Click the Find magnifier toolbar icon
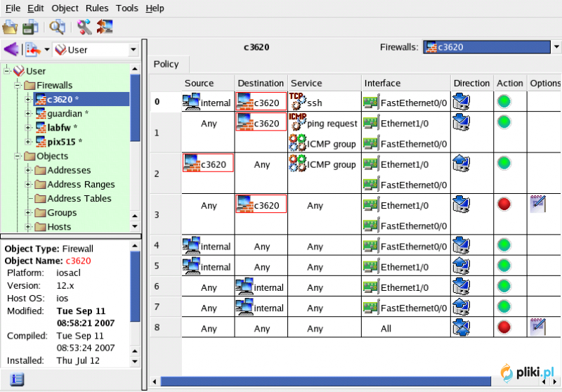Image resolution: width=562 pixels, height=392 pixels. pyautogui.click(x=57, y=27)
